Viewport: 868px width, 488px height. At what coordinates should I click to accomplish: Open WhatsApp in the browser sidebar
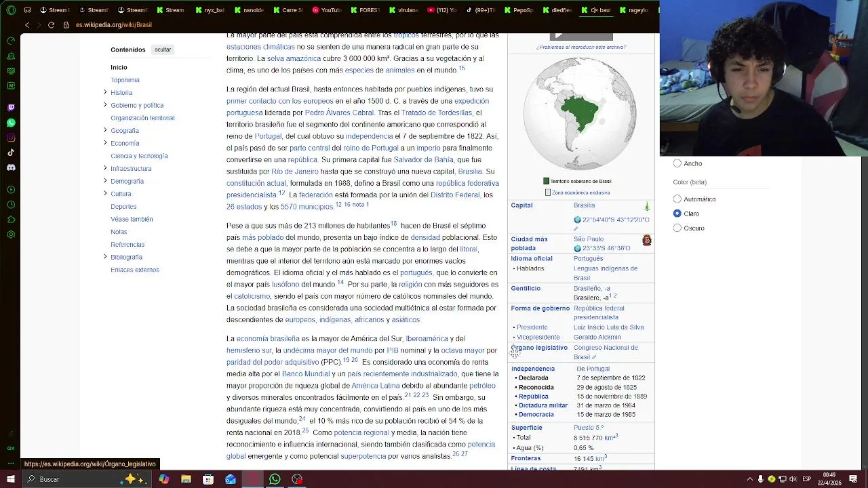tap(11, 123)
